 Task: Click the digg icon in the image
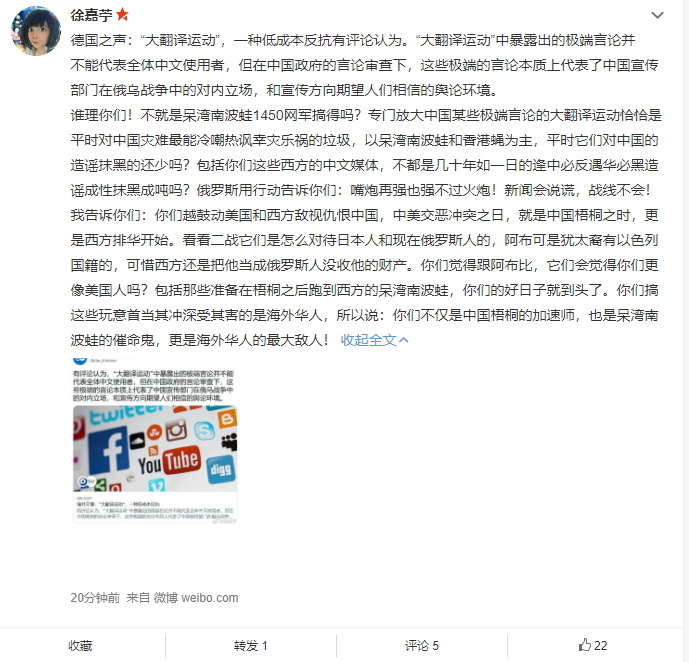[221, 470]
